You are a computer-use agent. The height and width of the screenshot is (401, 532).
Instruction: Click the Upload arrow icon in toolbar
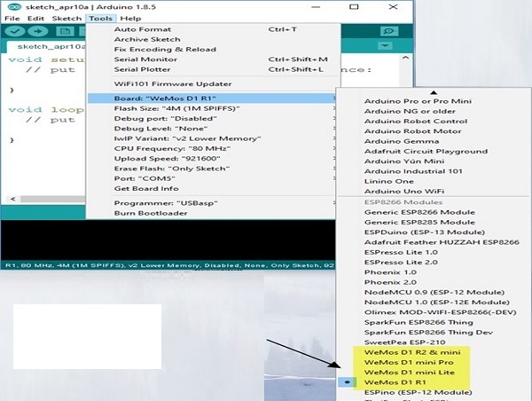(35, 31)
